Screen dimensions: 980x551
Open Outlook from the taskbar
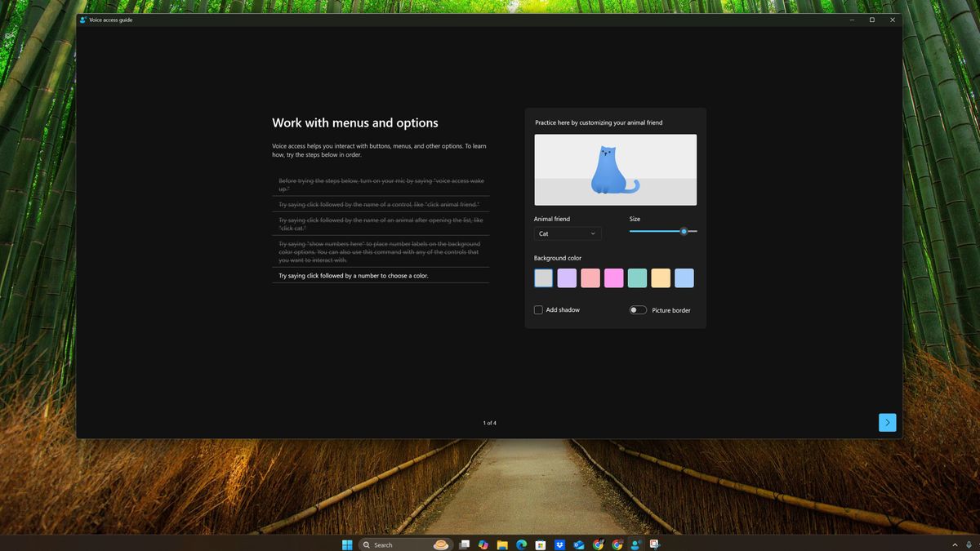578,544
